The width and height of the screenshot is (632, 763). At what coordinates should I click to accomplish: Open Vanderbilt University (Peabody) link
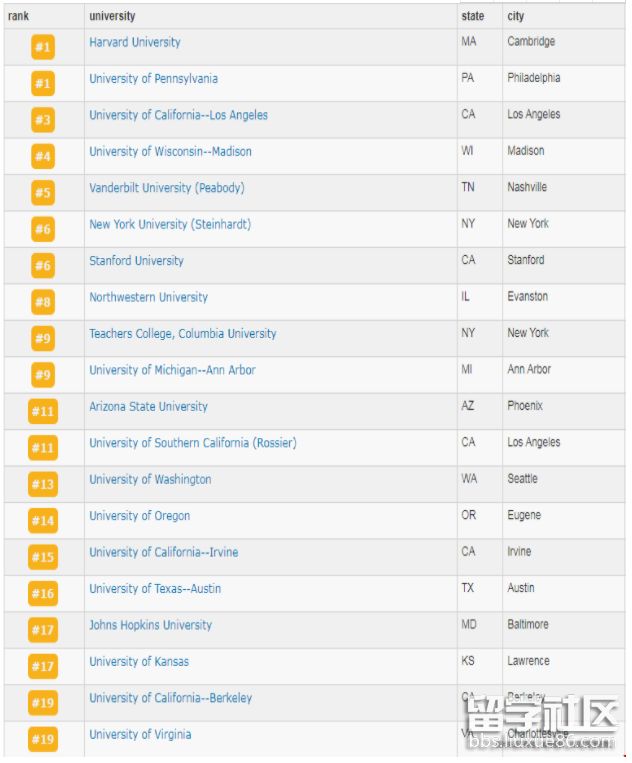(x=167, y=188)
